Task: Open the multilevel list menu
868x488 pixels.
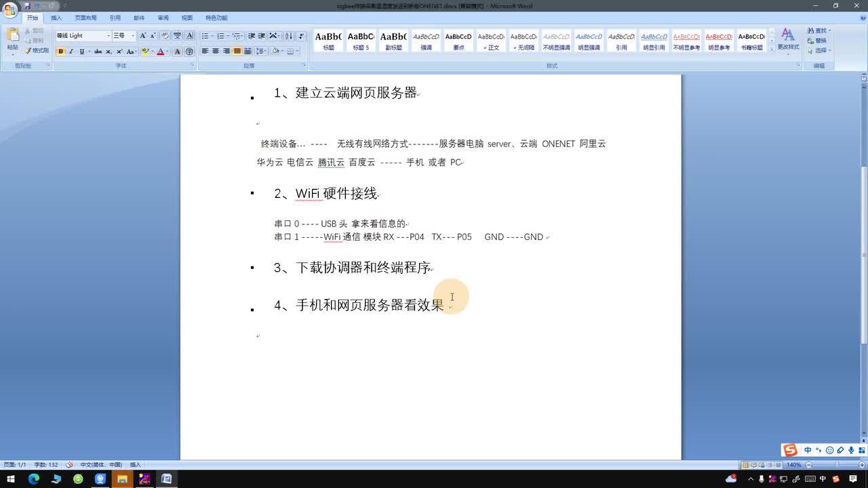Action: point(237,35)
